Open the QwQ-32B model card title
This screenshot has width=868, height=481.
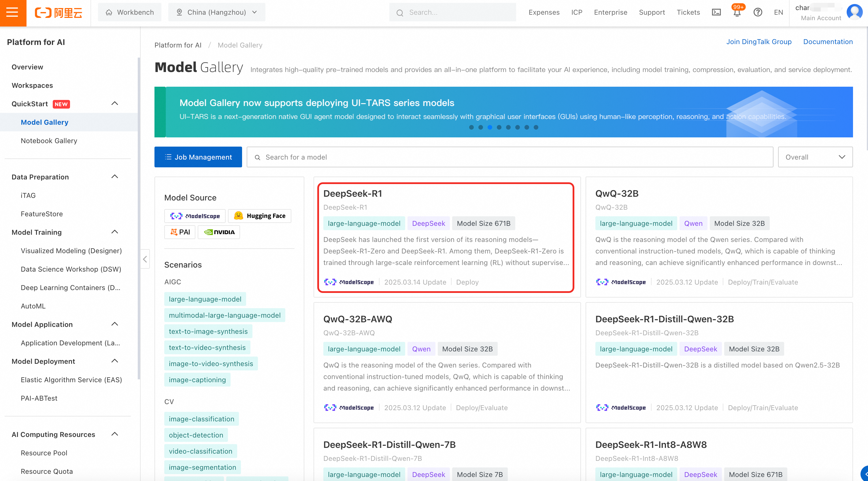(617, 194)
